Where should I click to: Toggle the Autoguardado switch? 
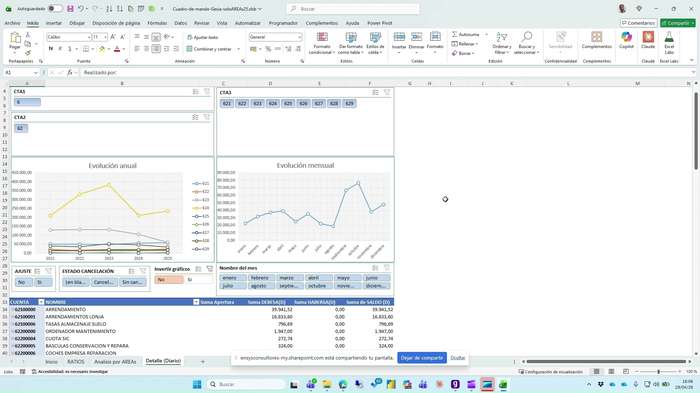click(x=55, y=8)
